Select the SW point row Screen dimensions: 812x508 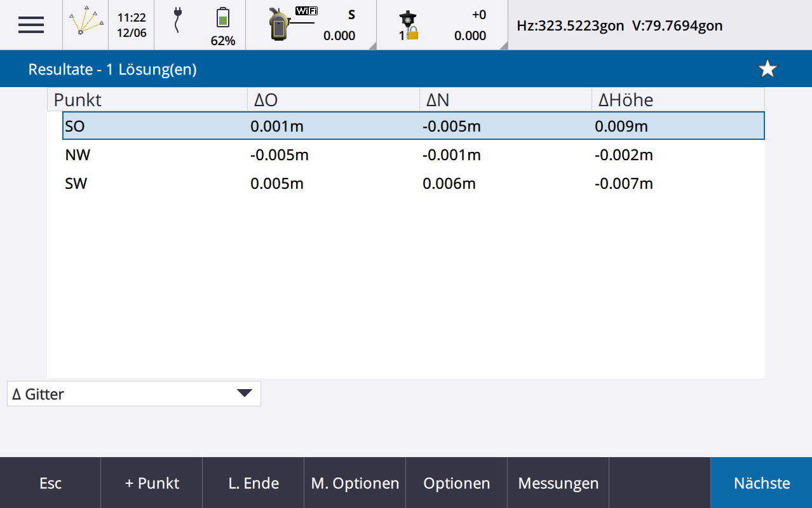[413, 184]
